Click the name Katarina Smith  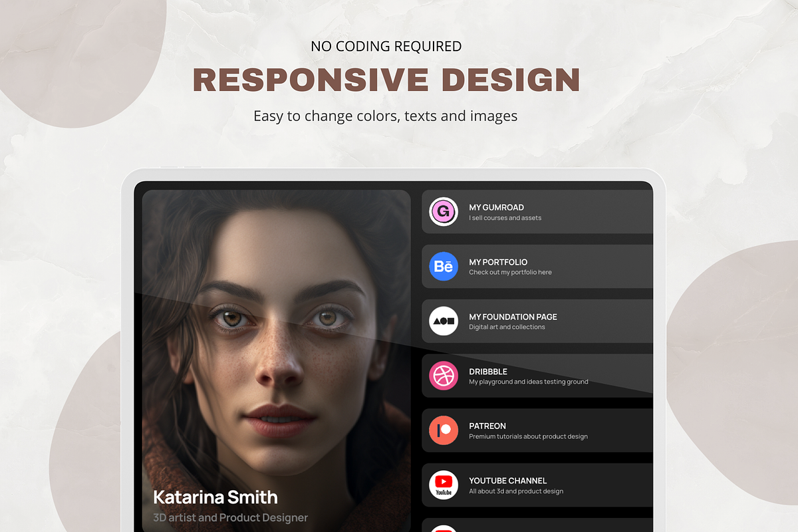pos(215,497)
